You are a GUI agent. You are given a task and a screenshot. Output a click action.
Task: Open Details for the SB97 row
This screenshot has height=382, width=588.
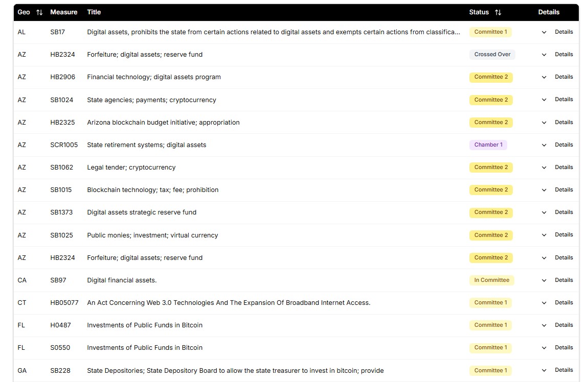[x=563, y=280]
